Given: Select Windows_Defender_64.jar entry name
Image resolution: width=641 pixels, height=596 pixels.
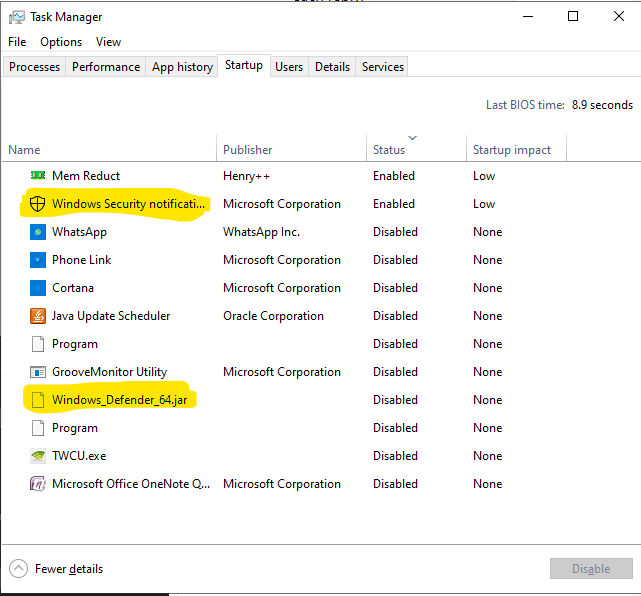Looking at the screenshot, I should pyautogui.click(x=119, y=400).
